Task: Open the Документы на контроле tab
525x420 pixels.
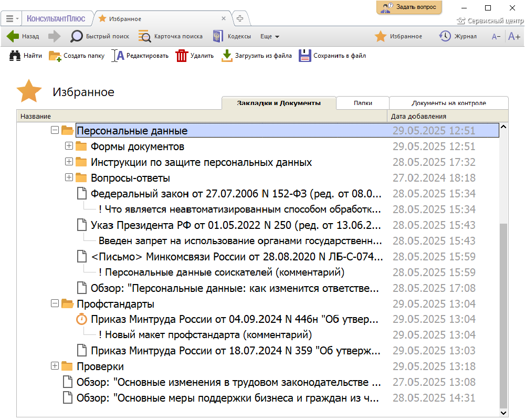Action: tap(449, 103)
